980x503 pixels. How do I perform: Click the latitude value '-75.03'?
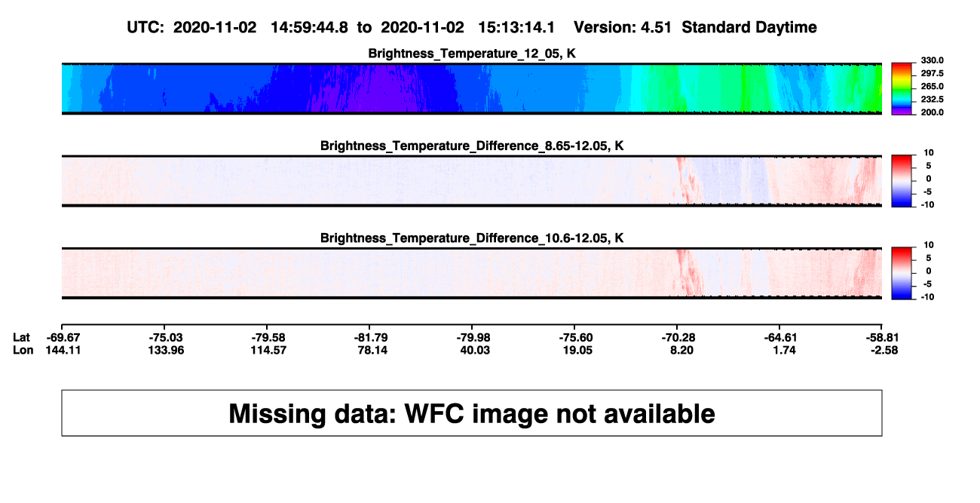pos(166,337)
